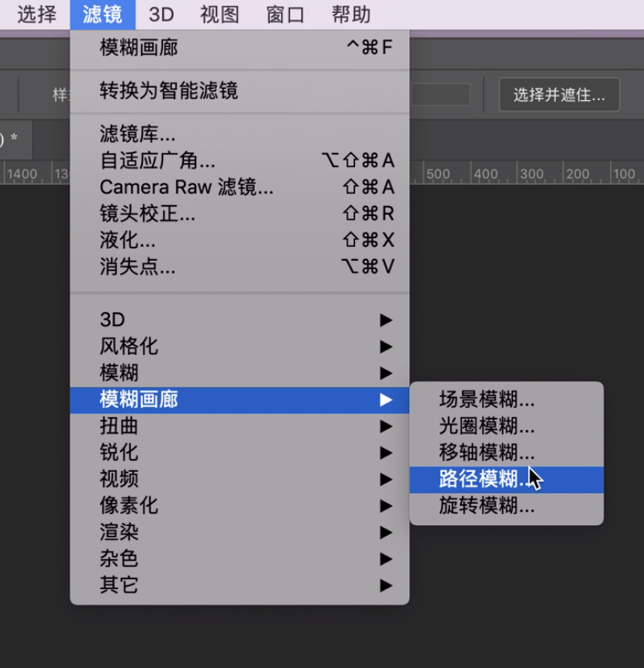Expand the 扭曲 submenu
The image size is (644, 668).
coord(119,426)
